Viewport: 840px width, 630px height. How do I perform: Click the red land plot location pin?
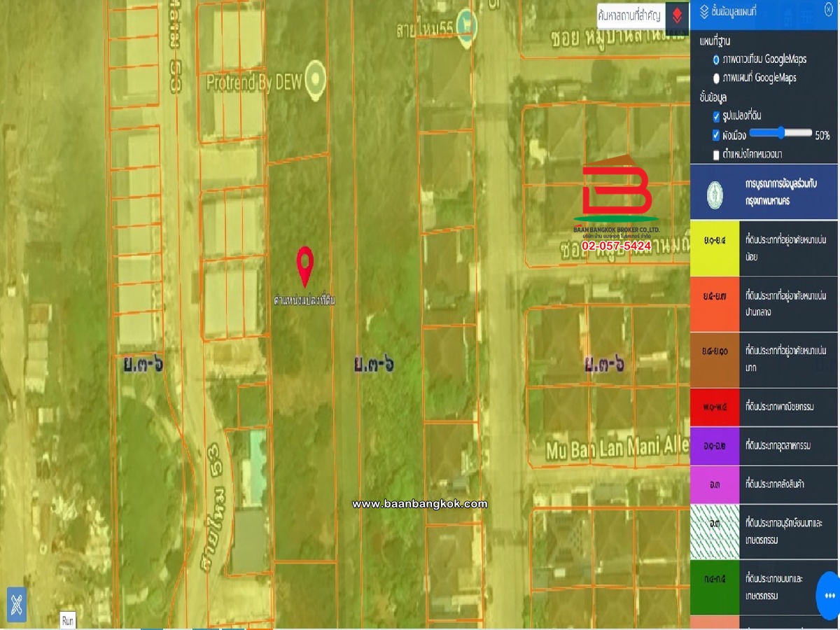(305, 267)
